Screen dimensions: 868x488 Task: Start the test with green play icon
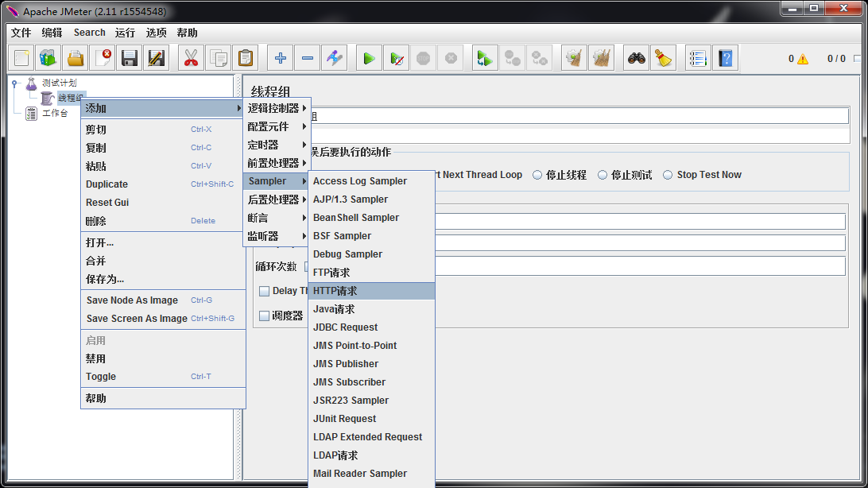tap(369, 58)
